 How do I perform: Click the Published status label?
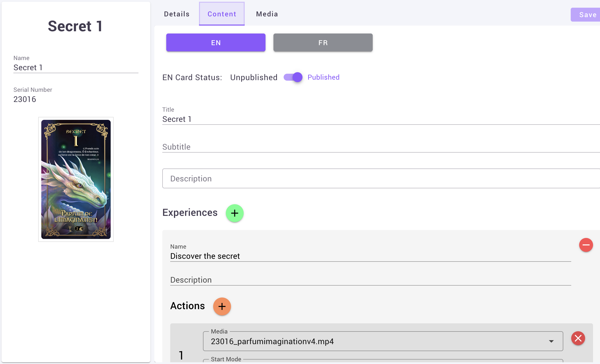click(323, 77)
